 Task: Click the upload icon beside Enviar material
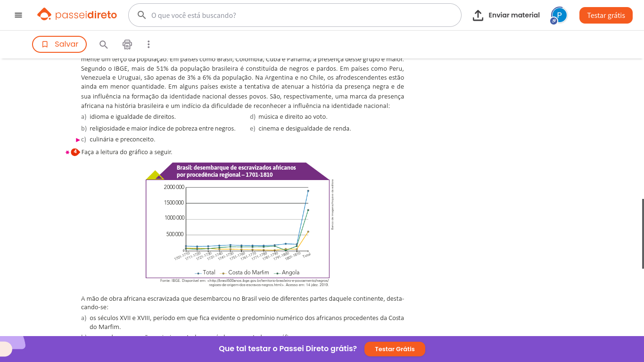point(478,15)
